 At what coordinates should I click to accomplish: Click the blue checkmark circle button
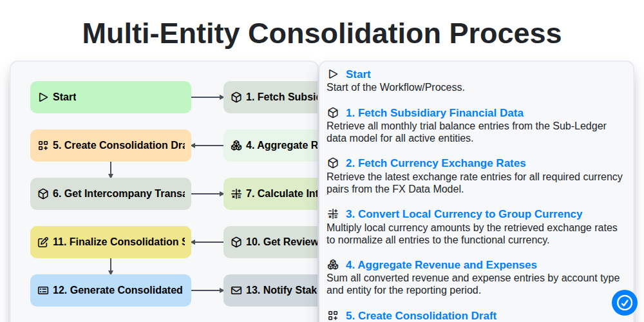tap(624, 303)
